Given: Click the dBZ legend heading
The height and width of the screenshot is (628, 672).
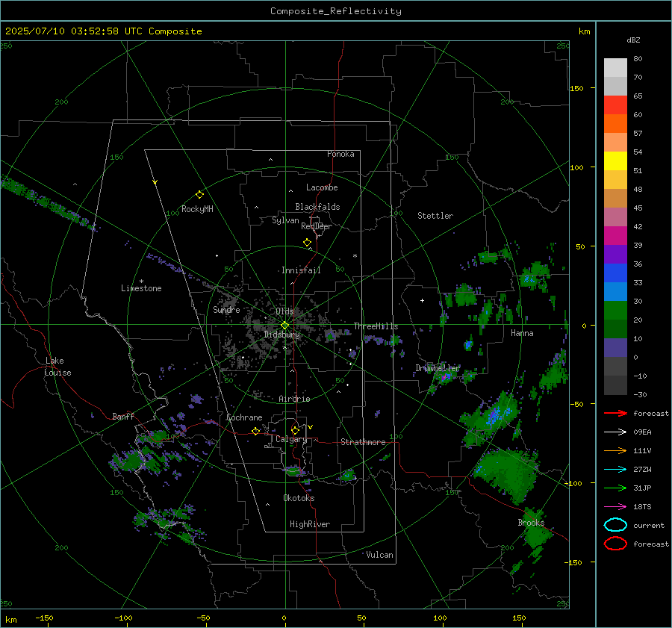Looking at the screenshot, I should [633, 40].
